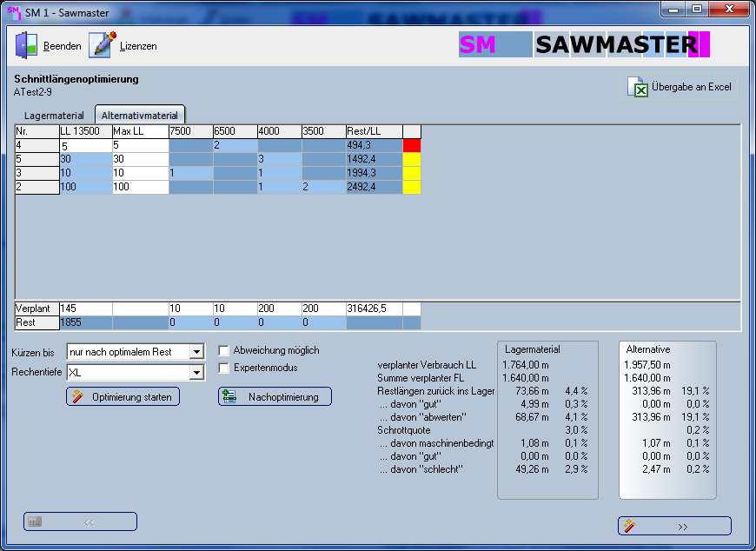Minimize the Sawmaster window

[x=673, y=10]
